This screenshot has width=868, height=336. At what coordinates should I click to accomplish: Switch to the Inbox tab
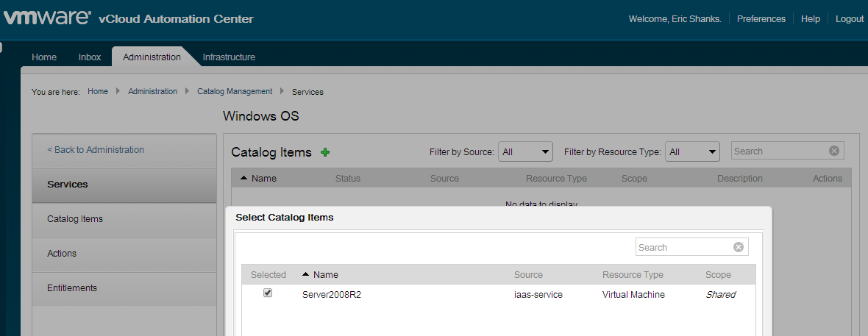pos(90,57)
